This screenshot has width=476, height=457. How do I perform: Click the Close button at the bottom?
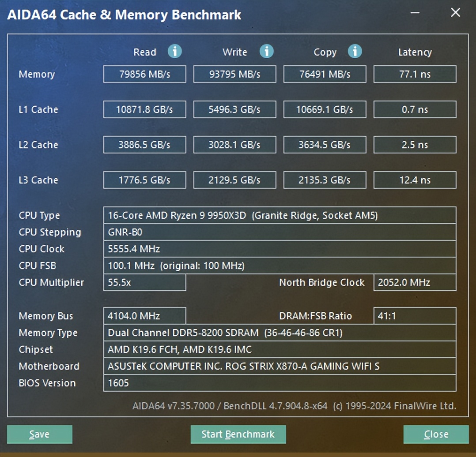coord(436,434)
